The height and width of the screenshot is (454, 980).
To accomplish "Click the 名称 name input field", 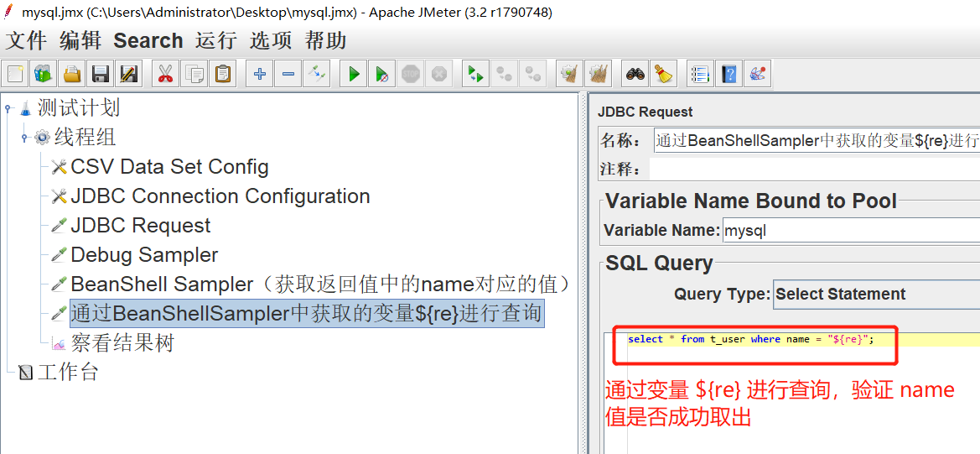I will pyautogui.click(x=817, y=141).
